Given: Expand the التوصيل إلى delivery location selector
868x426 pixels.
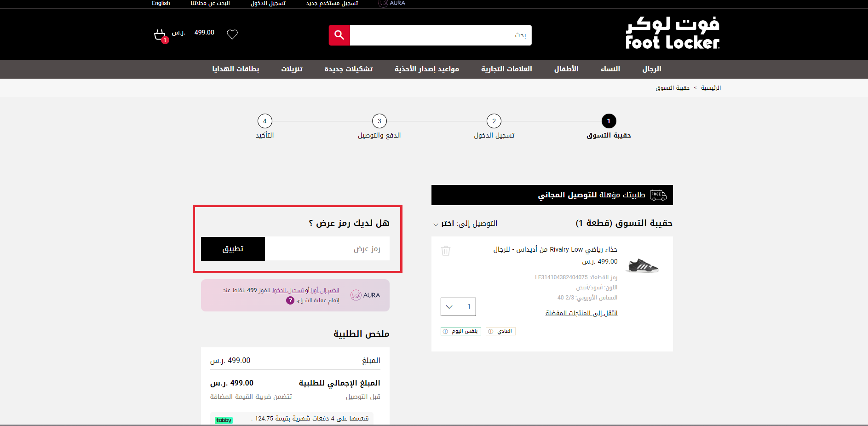Looking at the screenshot, I should (x=466, y=224).
